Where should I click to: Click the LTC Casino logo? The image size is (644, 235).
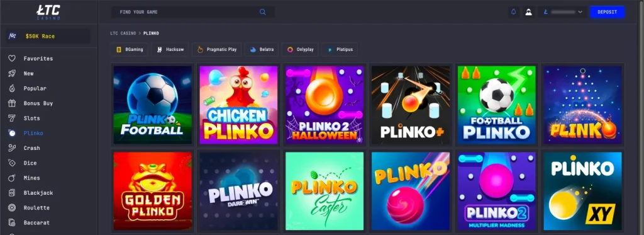click(x=48, y=12)
